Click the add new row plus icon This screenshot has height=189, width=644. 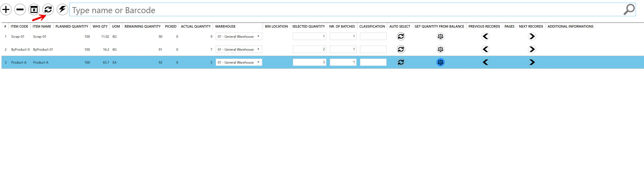coord(6,10)
